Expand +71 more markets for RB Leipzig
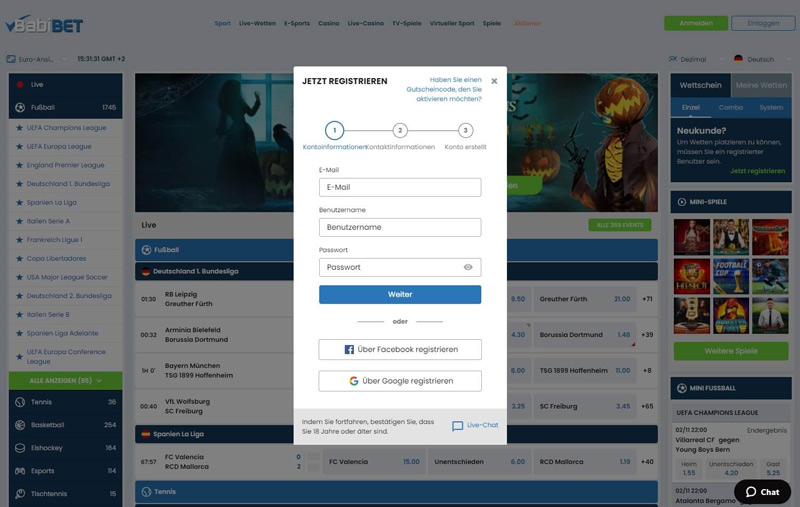800x507 pixels. click(x=647, y=299)
